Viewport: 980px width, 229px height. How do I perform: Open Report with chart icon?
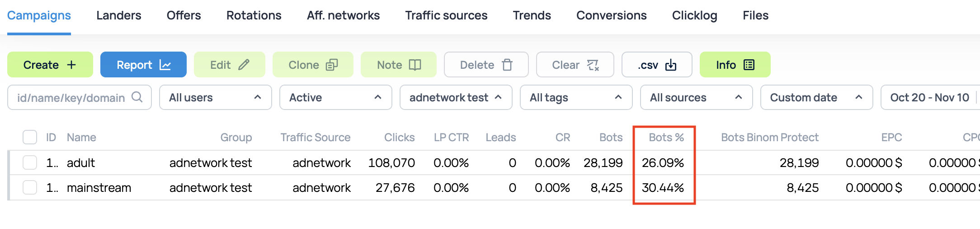tap(143, 65)
